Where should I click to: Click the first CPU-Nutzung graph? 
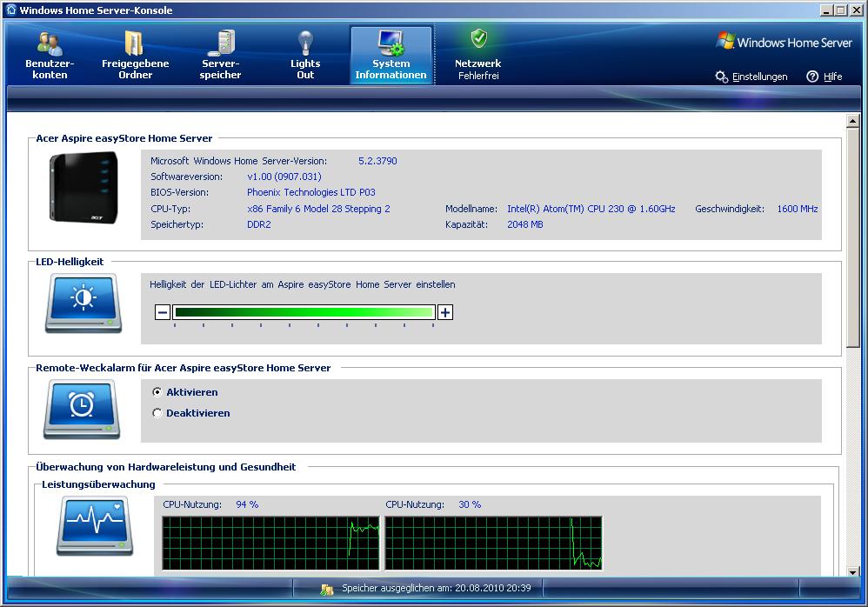coord(271,544)
